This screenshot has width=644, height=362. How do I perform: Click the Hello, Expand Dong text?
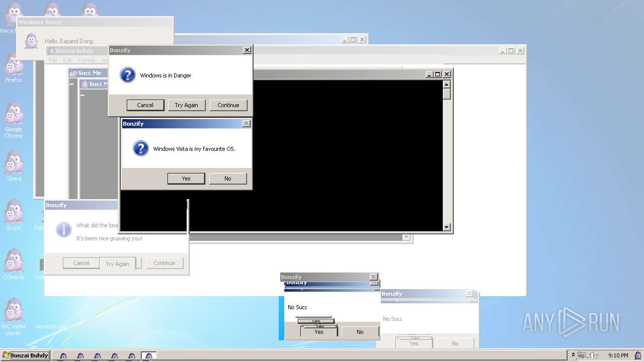coord(68,41)
